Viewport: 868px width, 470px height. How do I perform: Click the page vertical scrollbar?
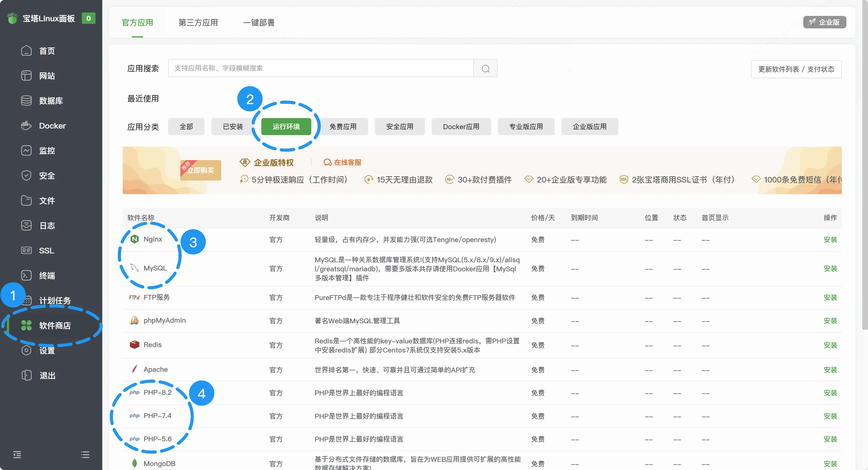pos(865,165)
